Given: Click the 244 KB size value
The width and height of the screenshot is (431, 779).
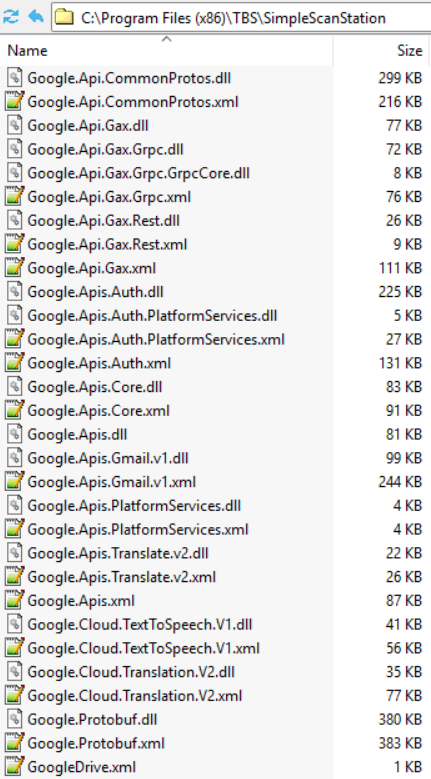Looking at the screenshot, I should click(x=400, y=482).
